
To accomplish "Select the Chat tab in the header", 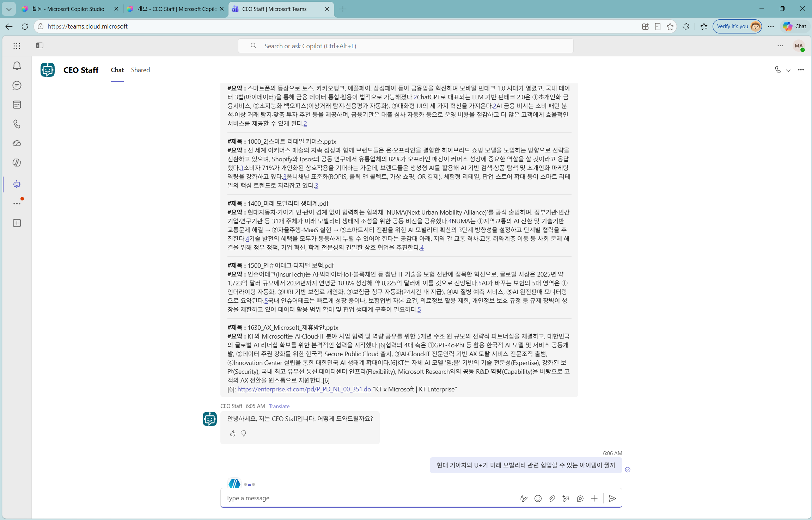I will coord(117,70).
